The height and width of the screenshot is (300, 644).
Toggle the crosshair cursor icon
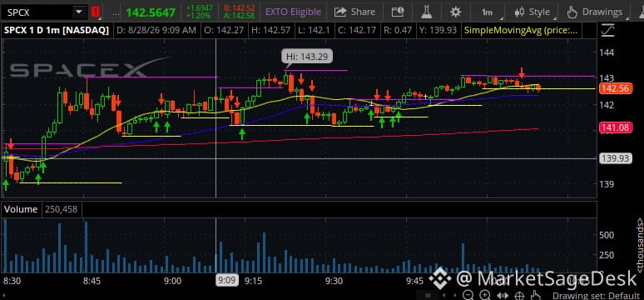pos(519,295)
